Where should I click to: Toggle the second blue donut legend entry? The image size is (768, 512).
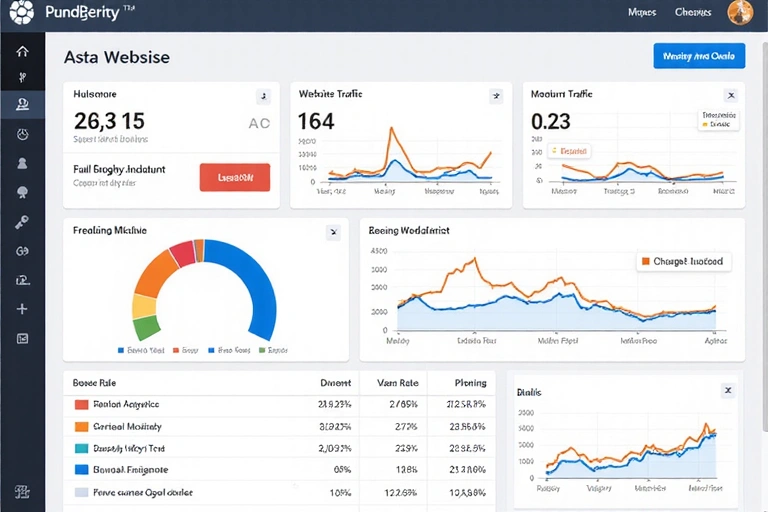click(x=229, y=350)
